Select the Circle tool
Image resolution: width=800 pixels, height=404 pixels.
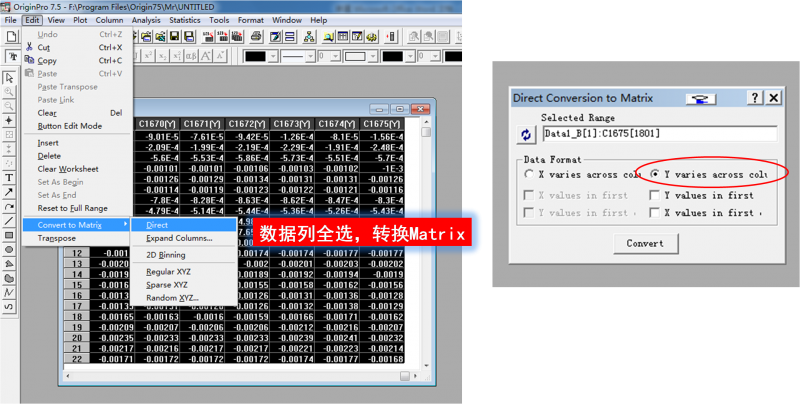click(9, 249)
